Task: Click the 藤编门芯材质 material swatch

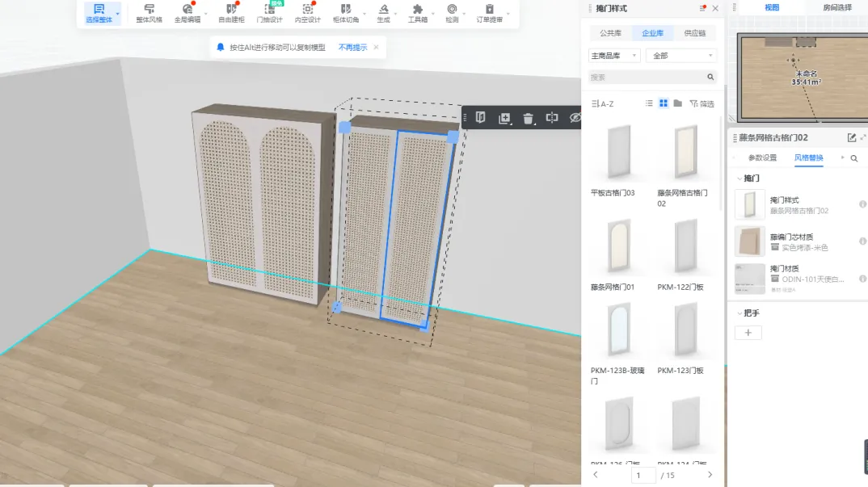Action: click(749, 241)
